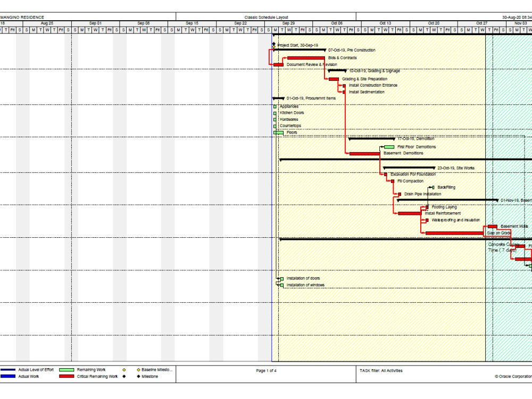
Task: Click the Installation of doors marker
Action: [282, 279]
